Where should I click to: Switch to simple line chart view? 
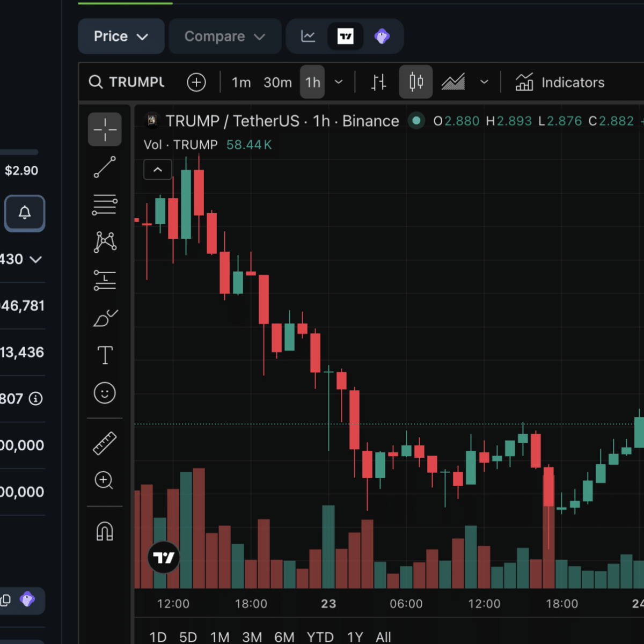click(308, 36)
